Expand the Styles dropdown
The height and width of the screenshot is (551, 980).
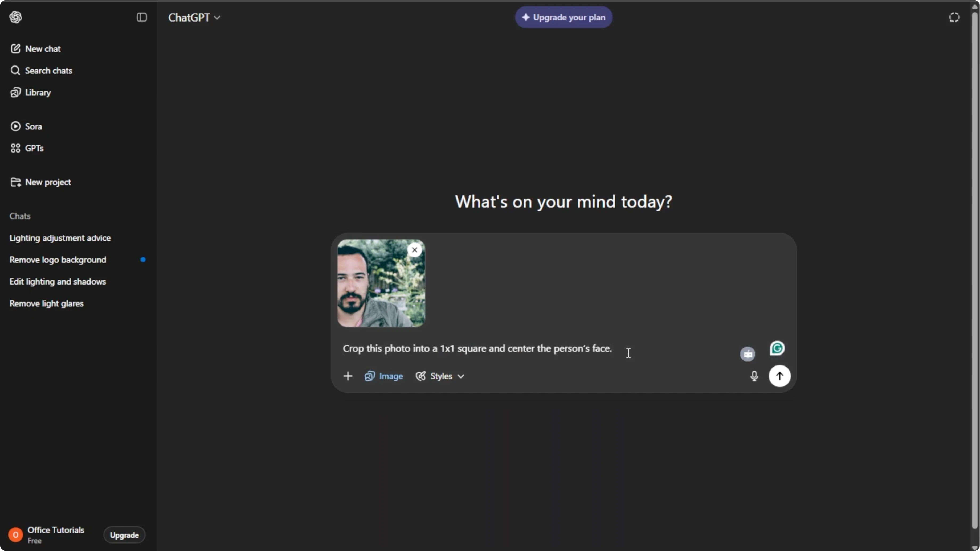440,376
